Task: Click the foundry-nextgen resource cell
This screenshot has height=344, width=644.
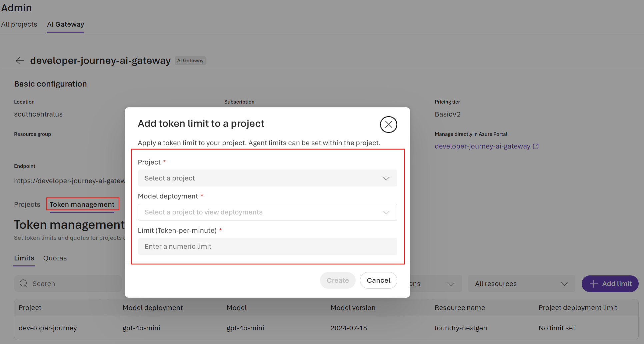Action: [x=461, y=328]
